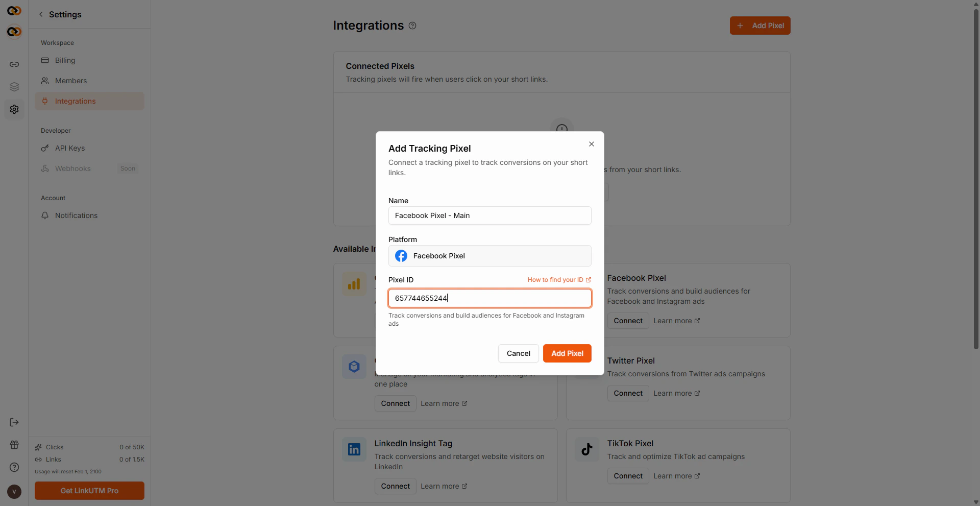Viewport: 980px width, 506px height.
Task: Click the Name input field
Action: (490, 215)
